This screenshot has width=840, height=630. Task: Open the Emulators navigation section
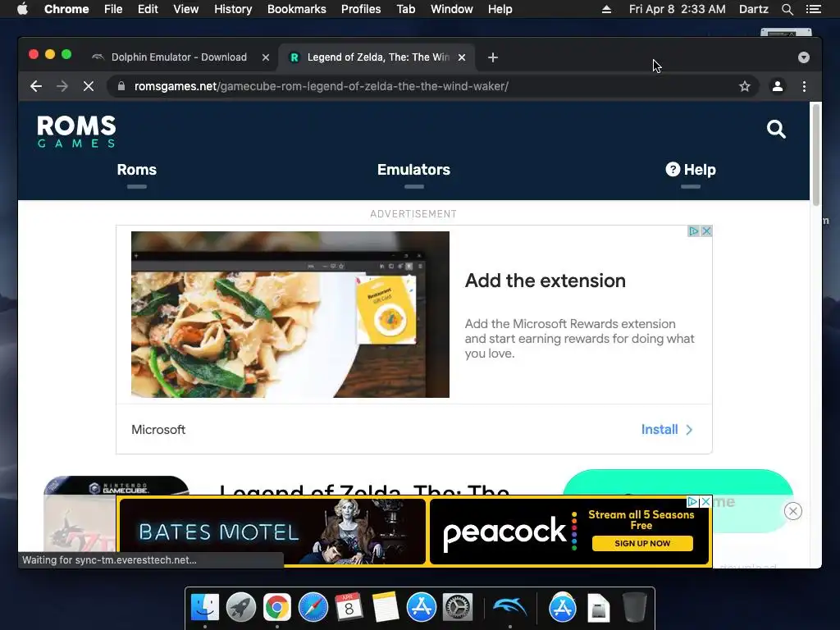click(x=413, y=170)
